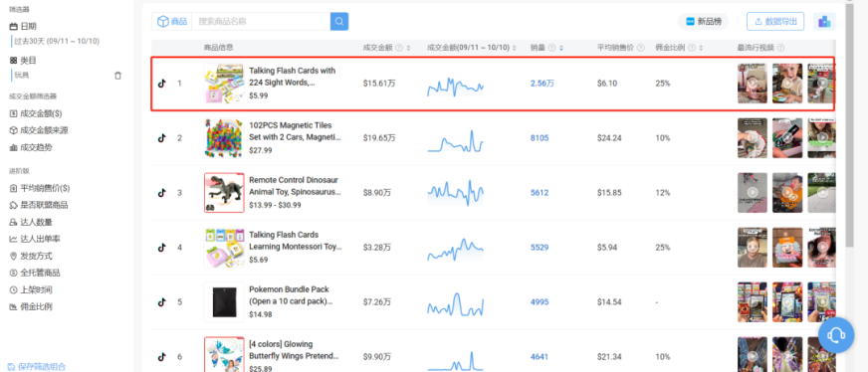Image resolution: width=868 pixels, height=372 pixels.
Task: Open customer support headset chat button
Action: pyautogui.click(x=836, y=335)
